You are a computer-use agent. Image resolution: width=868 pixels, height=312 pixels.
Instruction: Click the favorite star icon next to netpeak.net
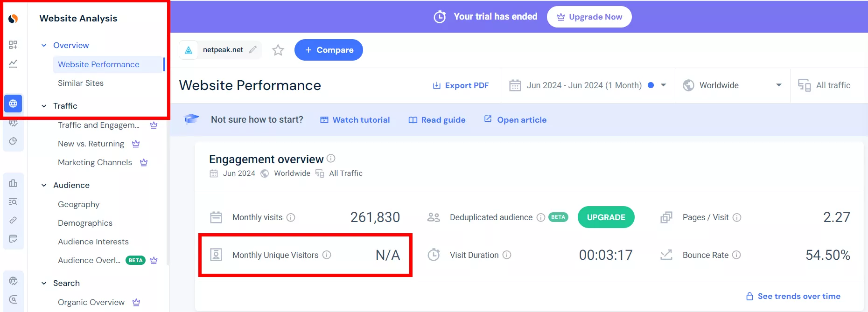coord(278,50)
